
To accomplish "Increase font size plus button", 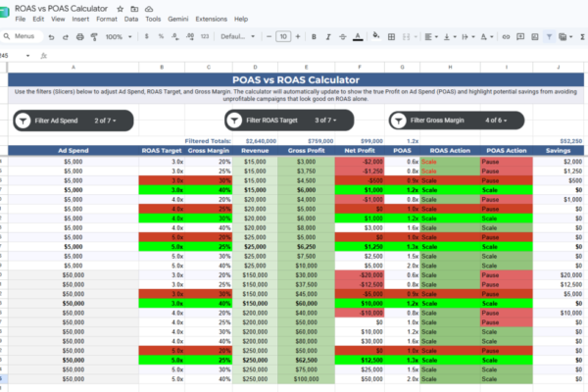I will pyautogui.click(x=298, y=36).
